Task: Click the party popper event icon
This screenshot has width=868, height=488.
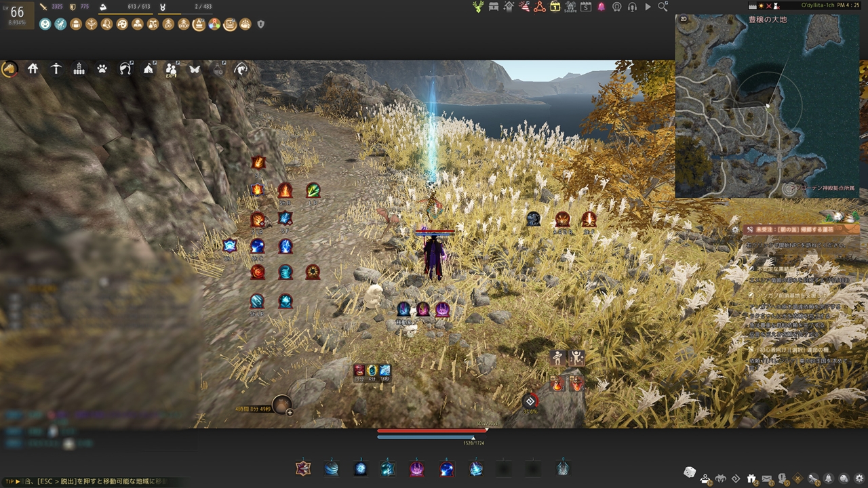Action: click(x=524, y=7)
